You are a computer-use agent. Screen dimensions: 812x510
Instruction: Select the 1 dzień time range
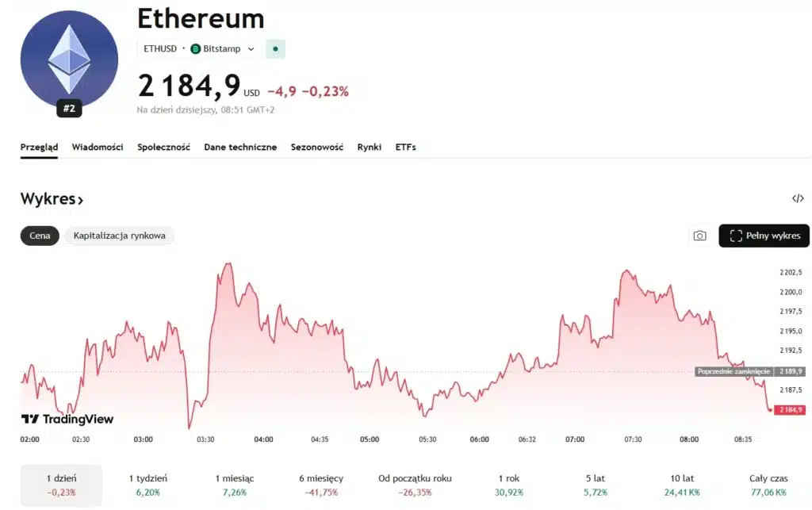click(61, 485)
